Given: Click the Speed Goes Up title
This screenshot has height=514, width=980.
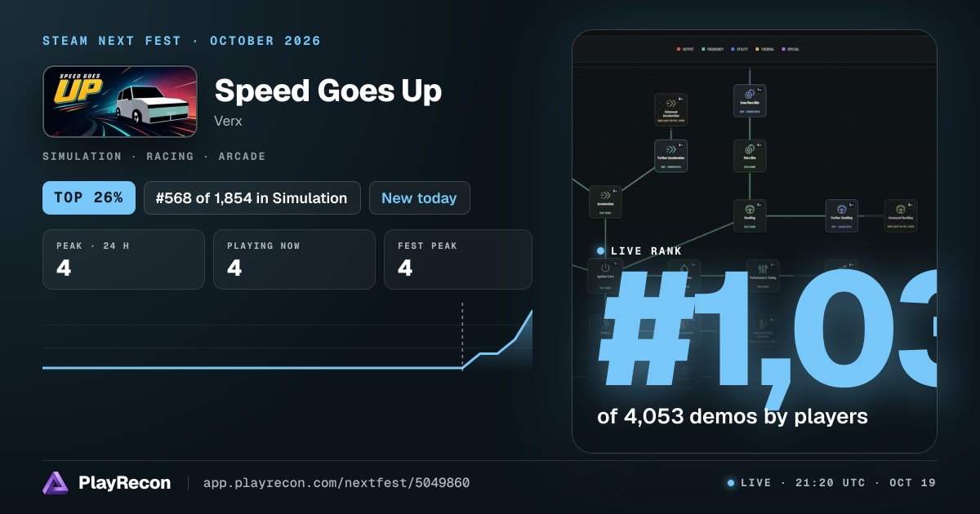Looking at the screenshot, I should coord(328,91).
